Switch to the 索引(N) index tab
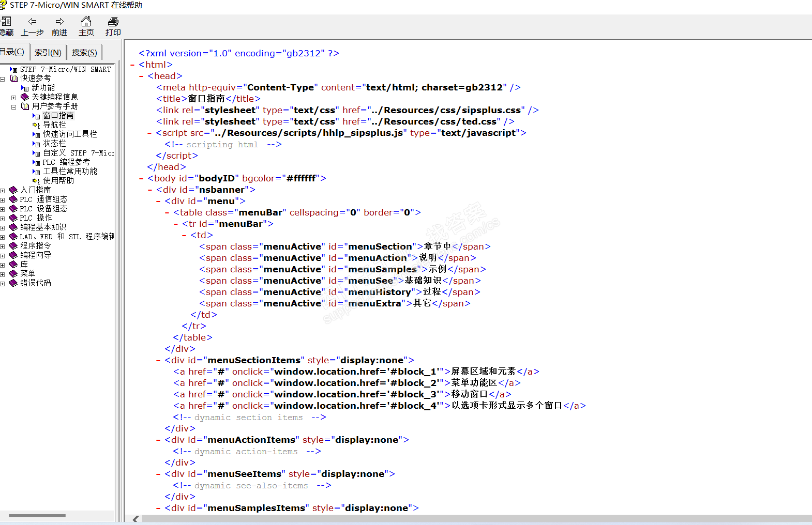 point(48,52)
